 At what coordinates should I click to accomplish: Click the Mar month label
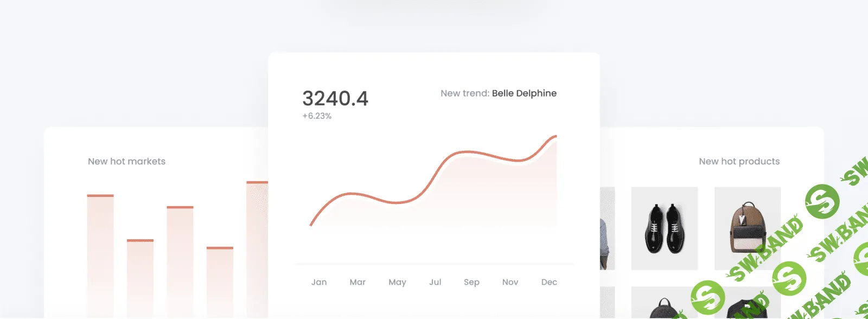pos(358,282)
